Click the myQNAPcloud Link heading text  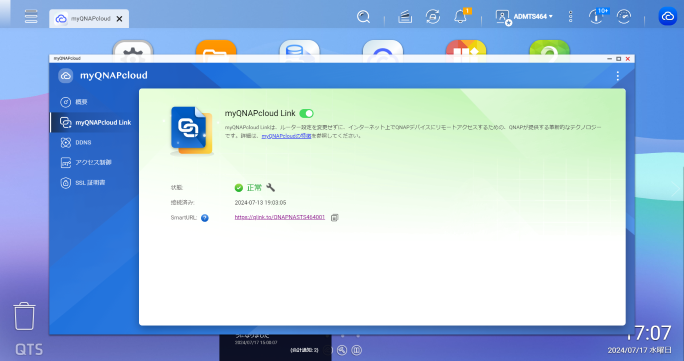click(x=260, y=113)
